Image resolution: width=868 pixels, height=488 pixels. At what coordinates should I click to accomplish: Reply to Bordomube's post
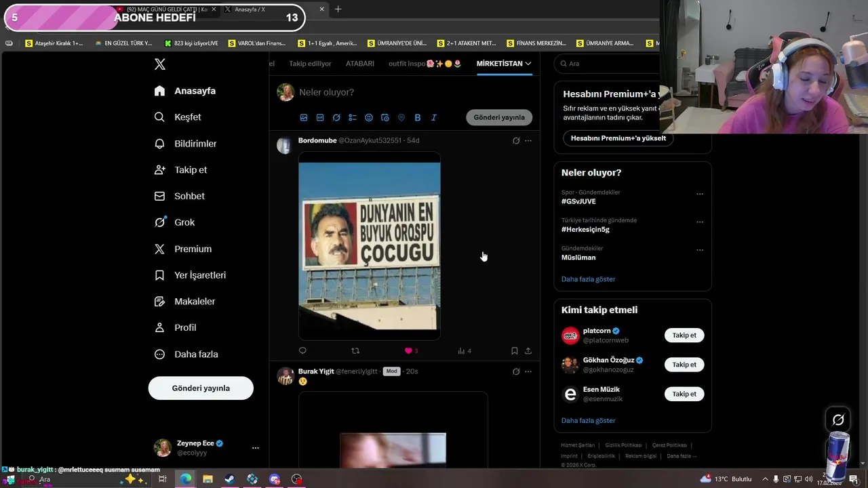pyautogui.click(x=302, y=350)
